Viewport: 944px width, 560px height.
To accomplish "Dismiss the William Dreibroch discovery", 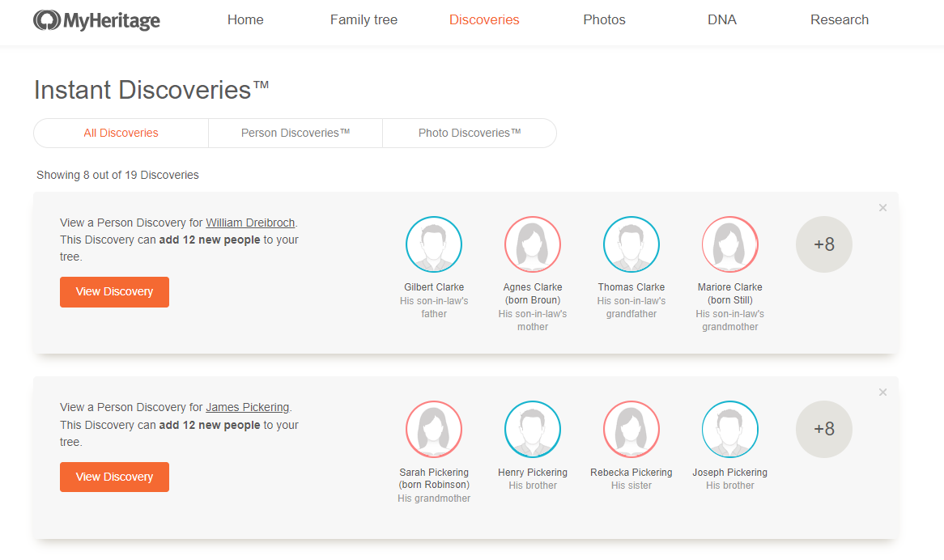I will [x=882, y=207].
